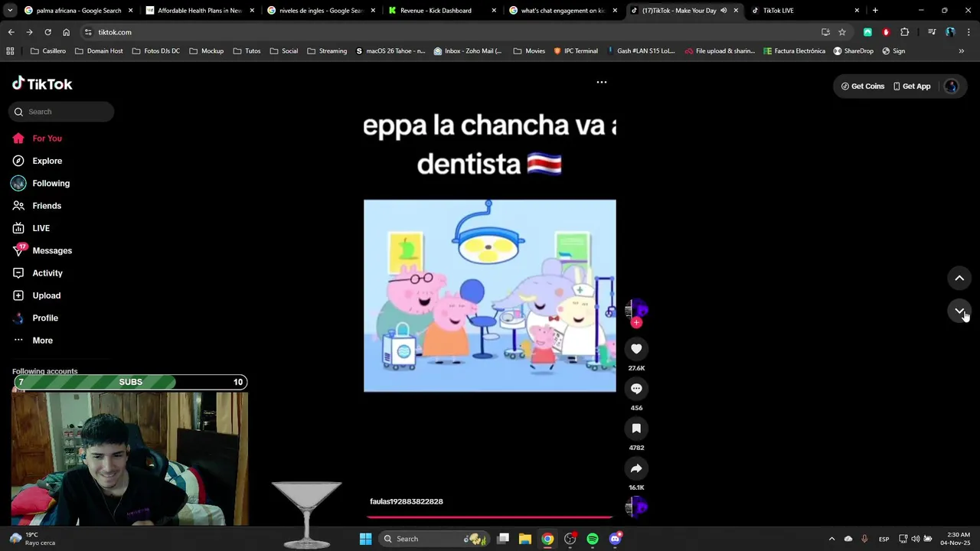The width and height of the screenshot is (980, 551).
Task: Click the tiktok.com address bar
Action: point(452,32)
